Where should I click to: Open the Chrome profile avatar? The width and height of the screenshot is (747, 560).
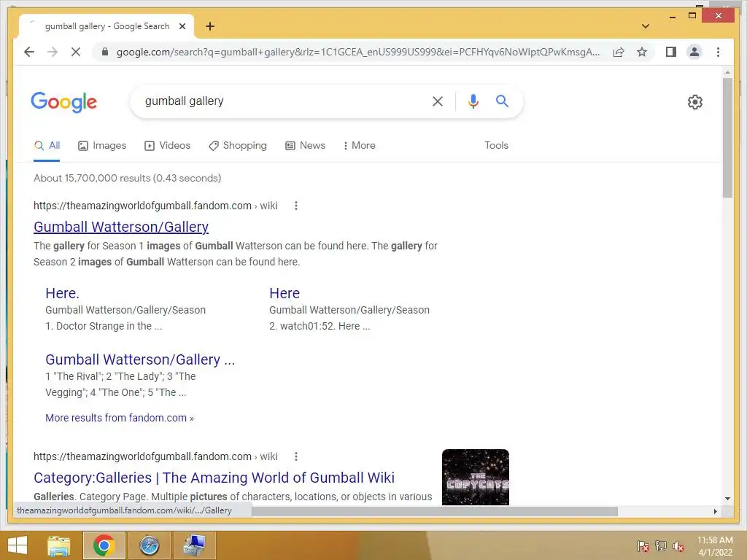[694, 52]
